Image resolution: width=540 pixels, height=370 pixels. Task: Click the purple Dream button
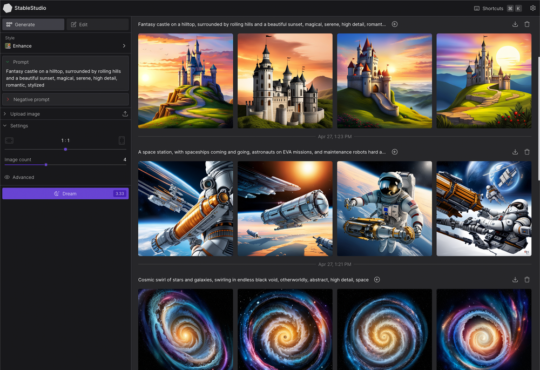[x=65, y=194]
